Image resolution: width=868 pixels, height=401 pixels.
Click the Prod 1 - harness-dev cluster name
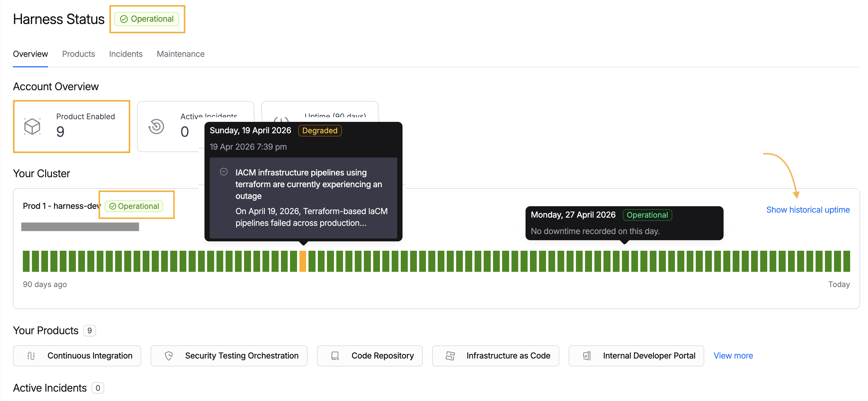[x=61, y=206]
